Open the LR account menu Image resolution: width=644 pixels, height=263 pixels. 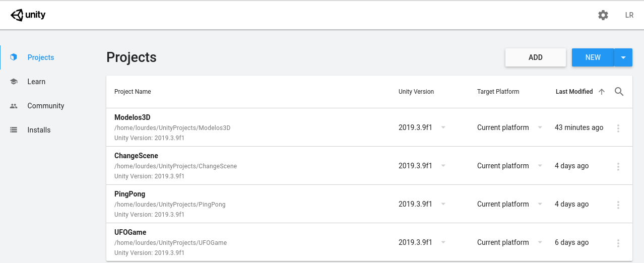point(629,15)
